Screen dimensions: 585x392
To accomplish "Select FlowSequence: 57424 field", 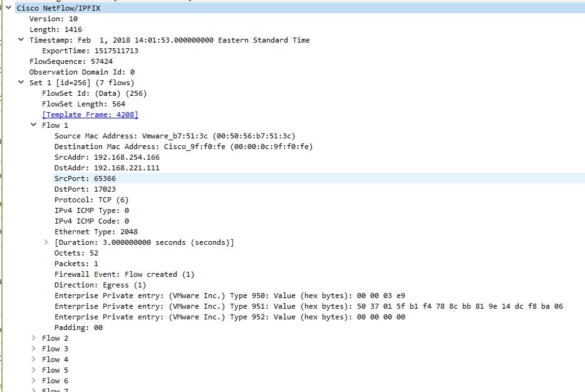I will 71,61.
